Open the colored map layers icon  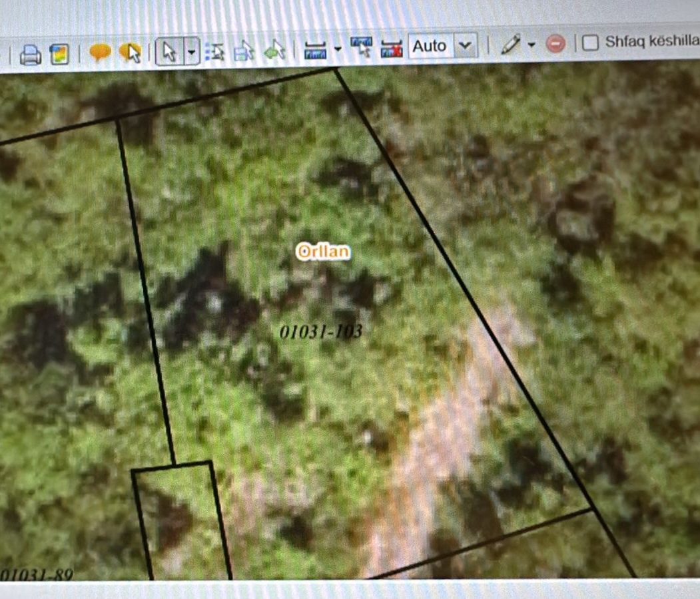point(60,54)
